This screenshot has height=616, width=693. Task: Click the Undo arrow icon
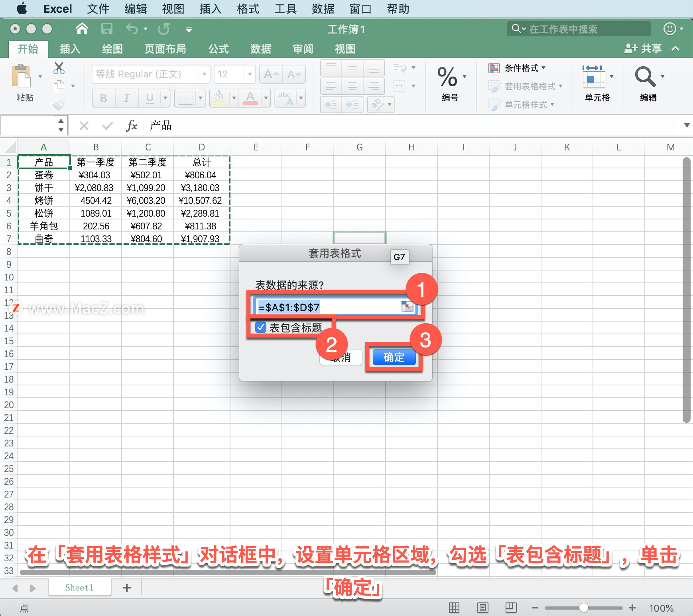point(132,29)
